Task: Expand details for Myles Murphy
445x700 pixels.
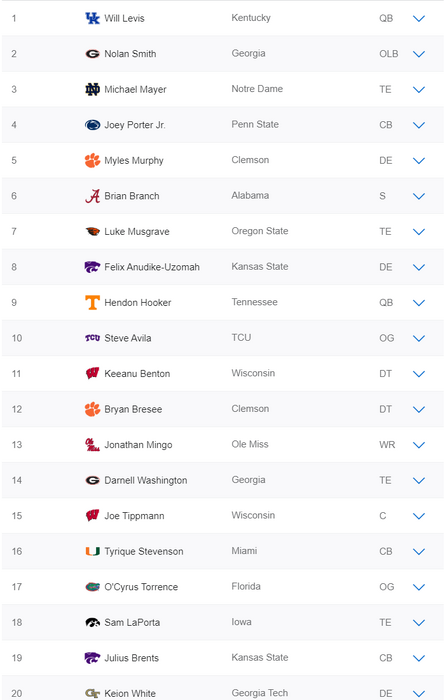Action: coord(419,161)
